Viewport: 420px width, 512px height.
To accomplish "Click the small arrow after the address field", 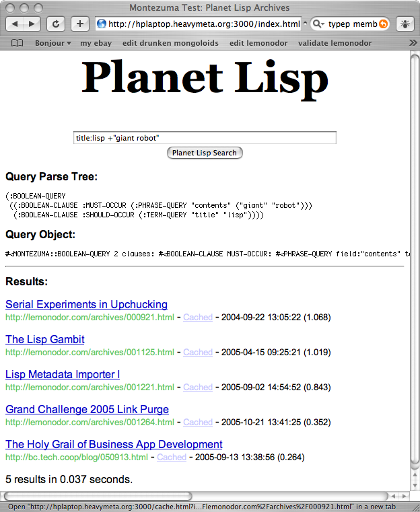I will 305,24.
